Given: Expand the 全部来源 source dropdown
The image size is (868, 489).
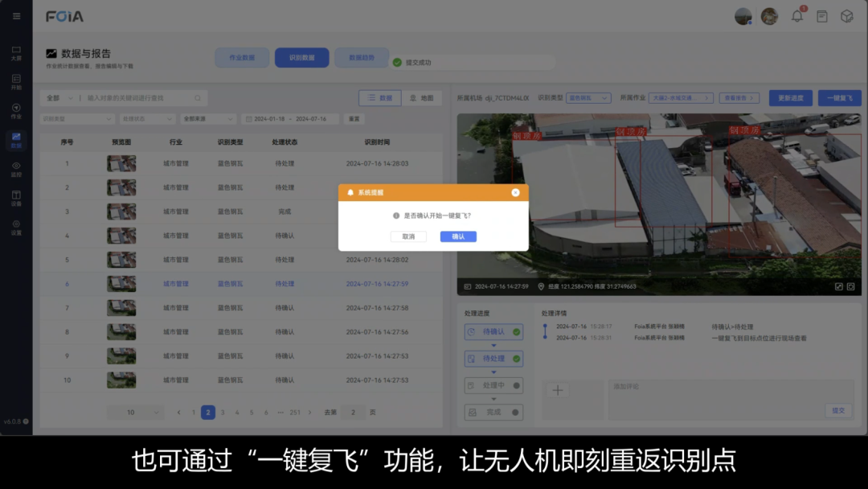Looking at the screenshot, I should point(208,119).
